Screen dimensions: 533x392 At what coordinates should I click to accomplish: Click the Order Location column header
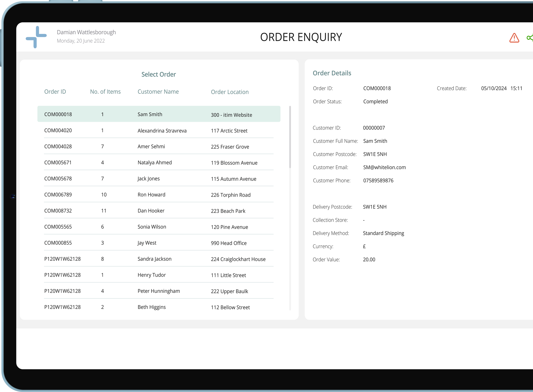pos(230,92)
